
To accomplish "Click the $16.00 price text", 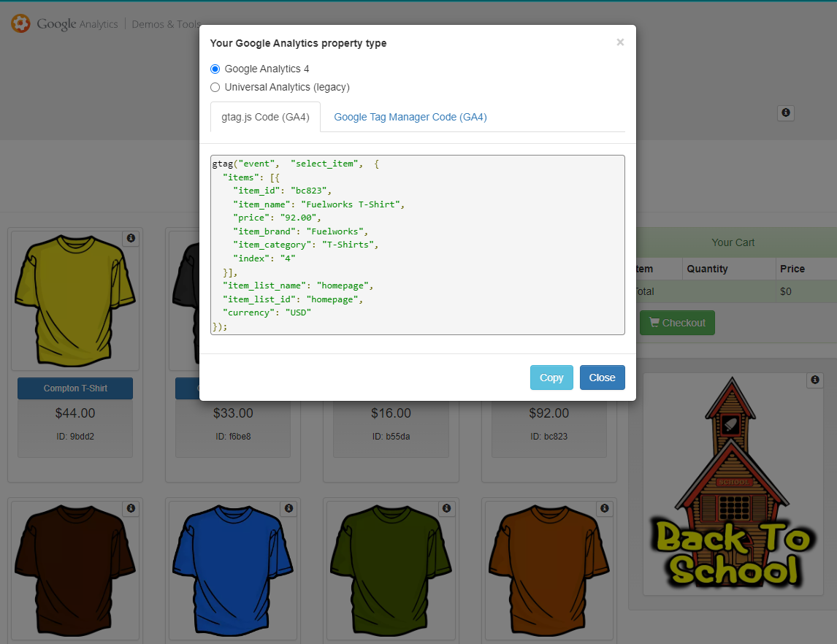I will click(x=391, y=413).
